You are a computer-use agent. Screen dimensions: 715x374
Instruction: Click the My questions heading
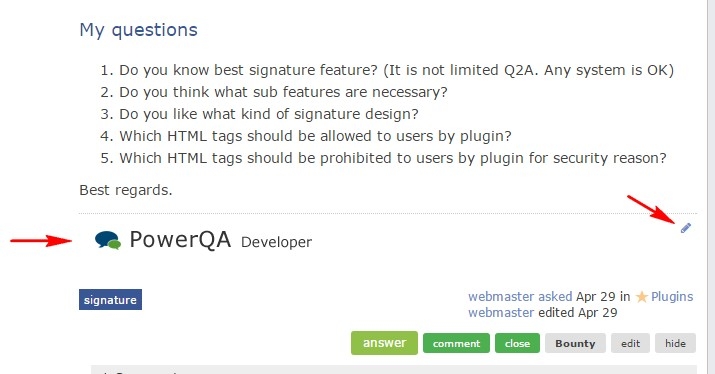pyautogui.click(x=139, y=30)
